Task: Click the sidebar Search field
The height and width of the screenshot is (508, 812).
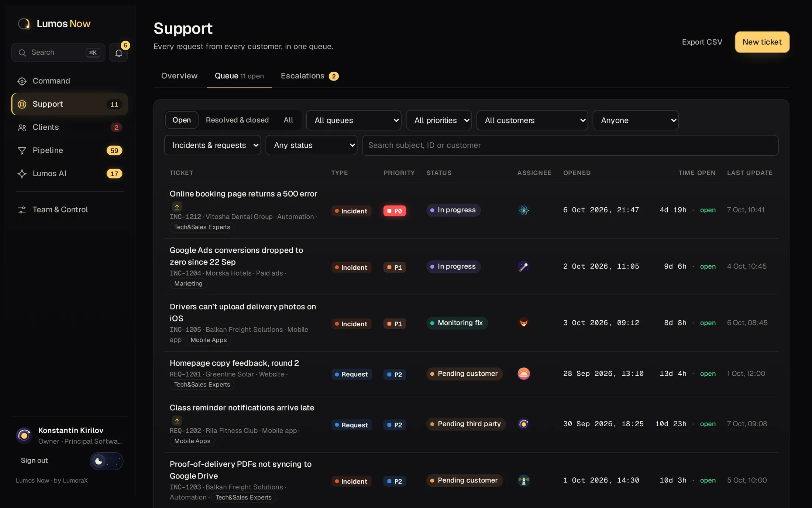Action: [x=58, y=53]
